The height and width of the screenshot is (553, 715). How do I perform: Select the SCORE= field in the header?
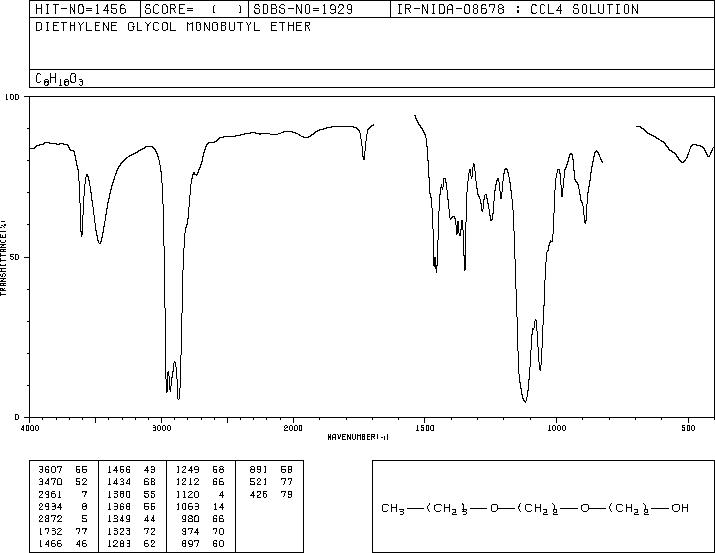pyautogui.click(x=193, y=9)
